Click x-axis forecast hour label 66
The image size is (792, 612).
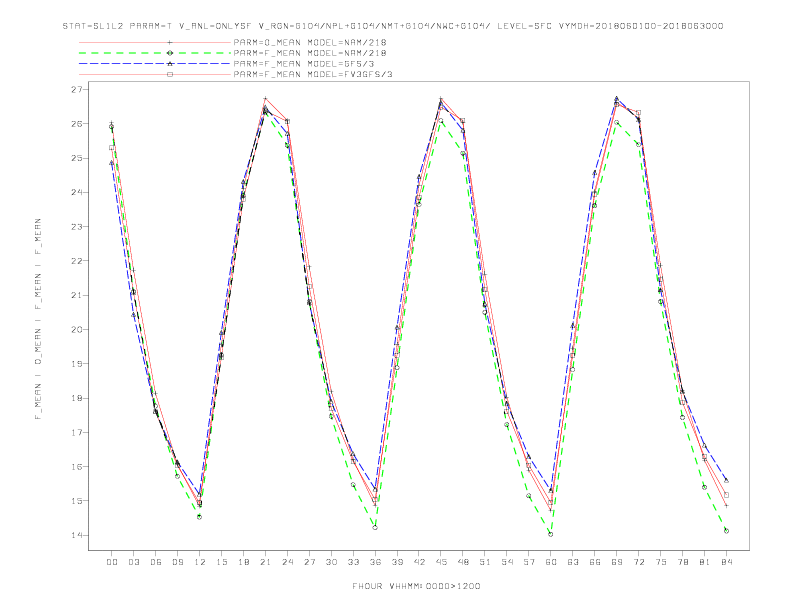point(595,562)
